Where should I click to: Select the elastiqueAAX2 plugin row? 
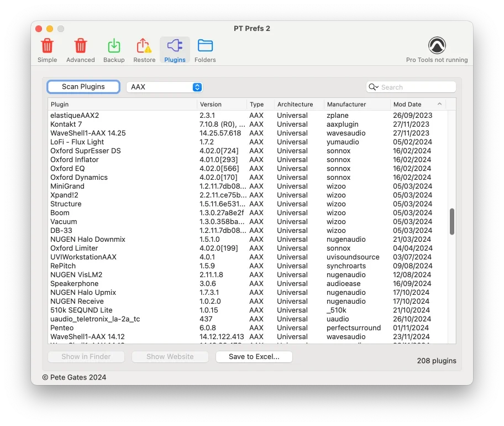pos(248,115)
